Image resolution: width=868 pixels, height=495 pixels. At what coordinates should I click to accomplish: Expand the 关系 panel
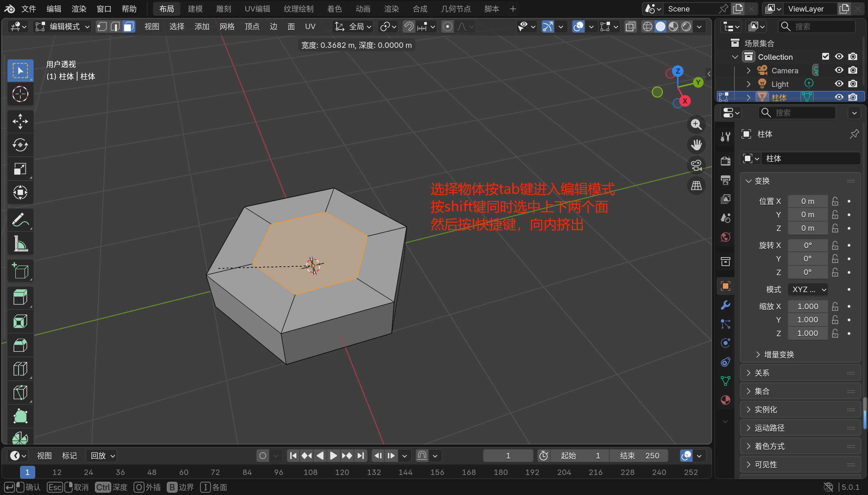[x=762, y=373]
